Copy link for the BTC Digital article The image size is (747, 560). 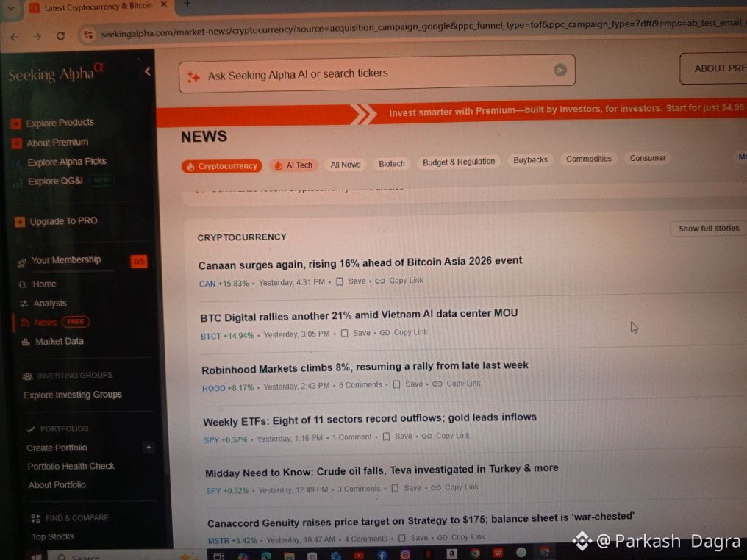[x=404, y=332]
